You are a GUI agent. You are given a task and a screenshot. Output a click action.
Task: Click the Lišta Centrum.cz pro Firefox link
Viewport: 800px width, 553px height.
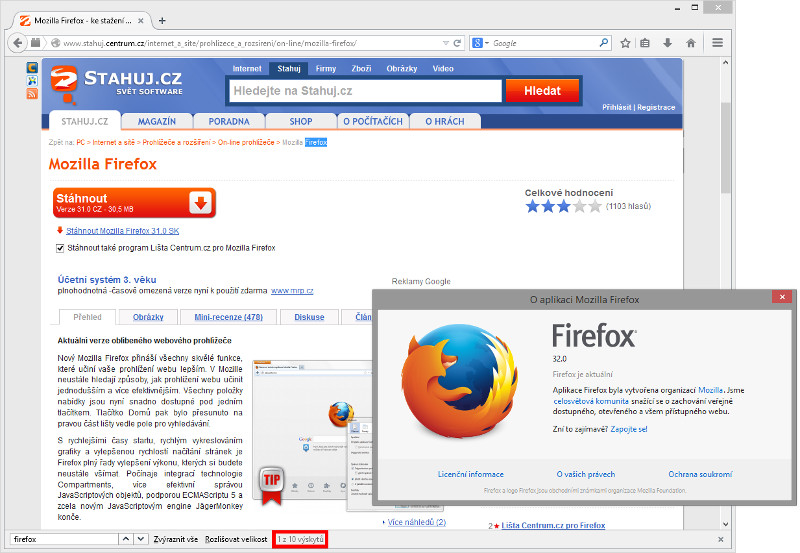[x=553, y=525]
